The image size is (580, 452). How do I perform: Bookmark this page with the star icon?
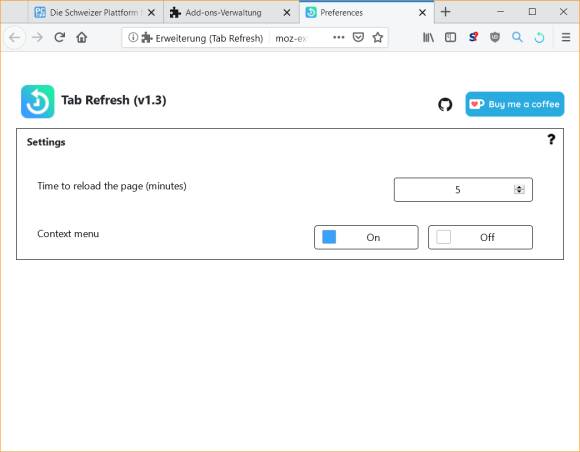[378, 37]
